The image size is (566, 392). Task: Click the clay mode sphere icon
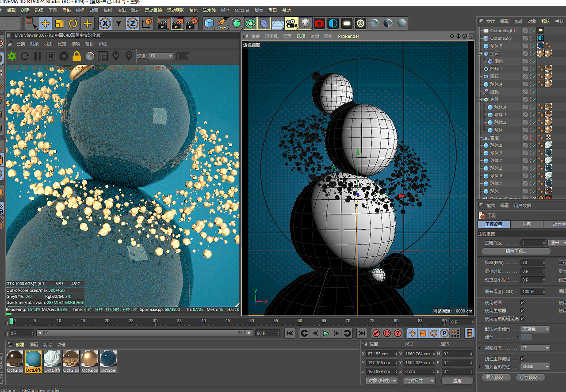(x=90, y=56)
